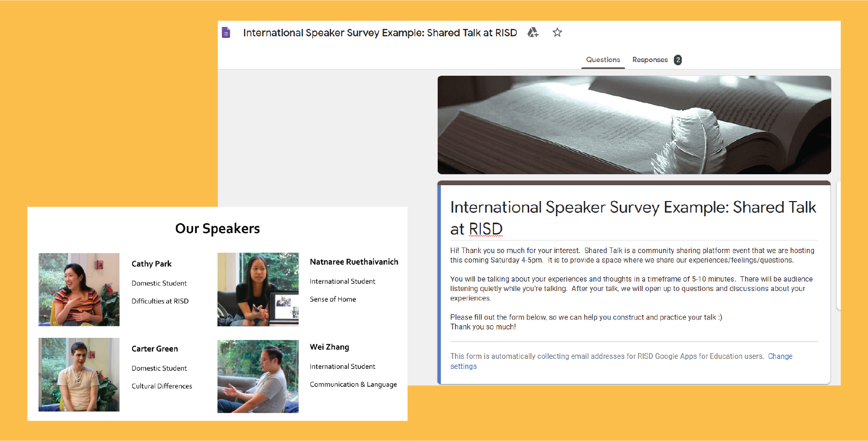This screenshot has width=868, height=441.
Task: Open the Responses tab
Action: [x=650, y=60]
